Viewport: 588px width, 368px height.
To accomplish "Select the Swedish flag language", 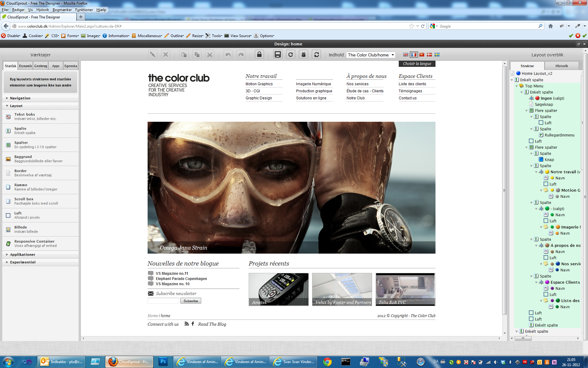I will point(437,55).
